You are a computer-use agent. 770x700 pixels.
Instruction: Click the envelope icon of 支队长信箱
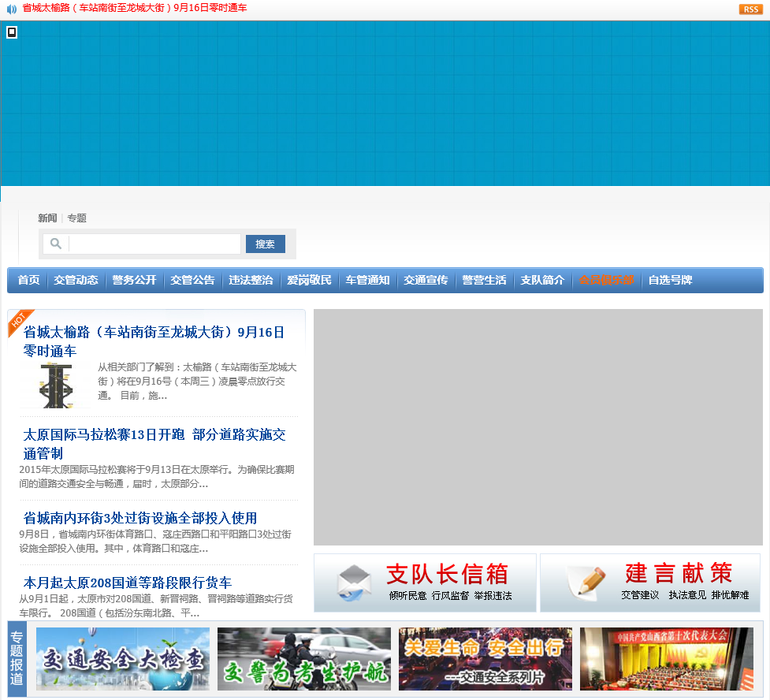(x=355, y=583)
